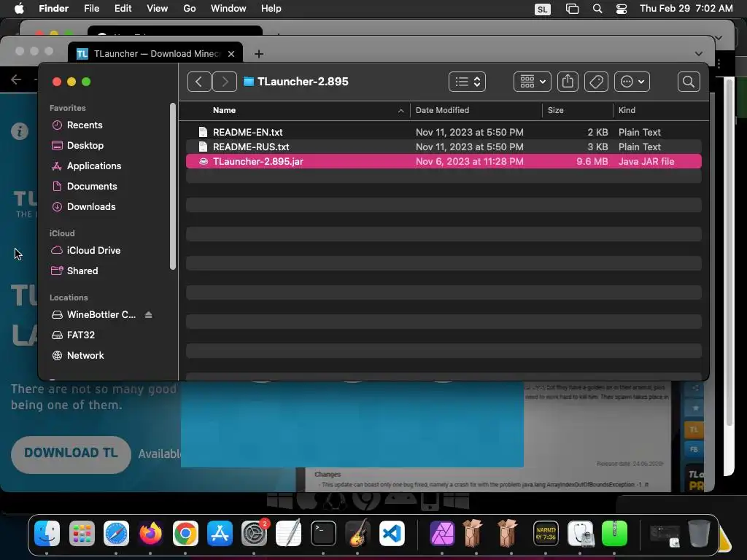Sort files by Size column header
Viewport: 747px width, 560px height.
point(555,110)
